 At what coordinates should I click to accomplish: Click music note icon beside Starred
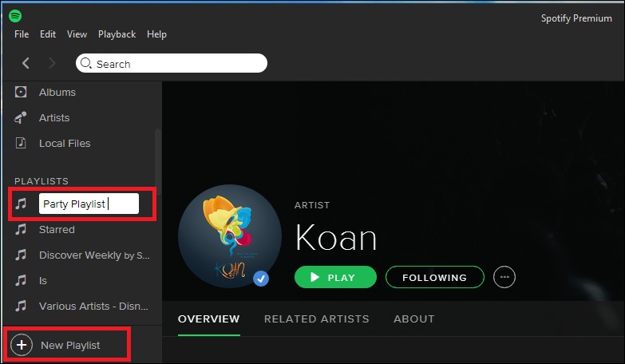(x=21, y=229)
